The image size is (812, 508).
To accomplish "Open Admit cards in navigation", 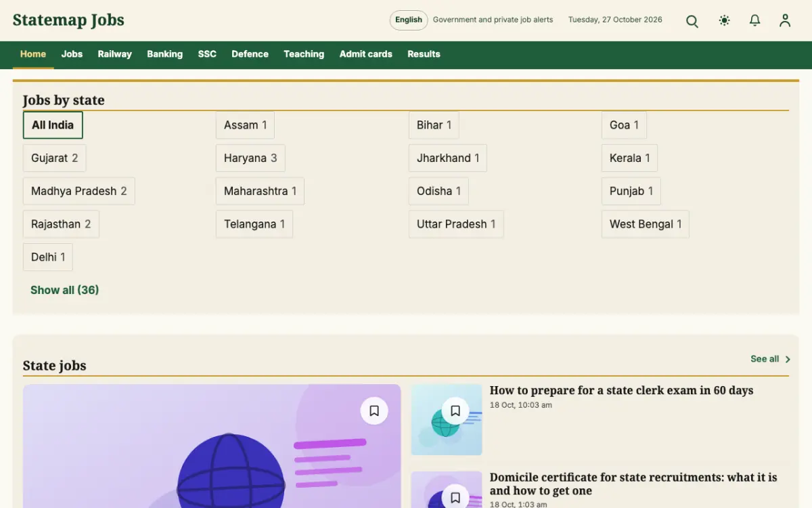I will click(x=365, y=54).
